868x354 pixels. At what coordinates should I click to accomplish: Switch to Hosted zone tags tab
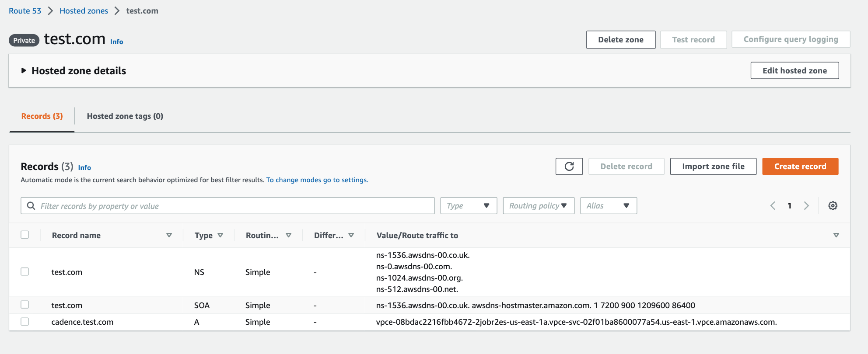click(125, 116)
